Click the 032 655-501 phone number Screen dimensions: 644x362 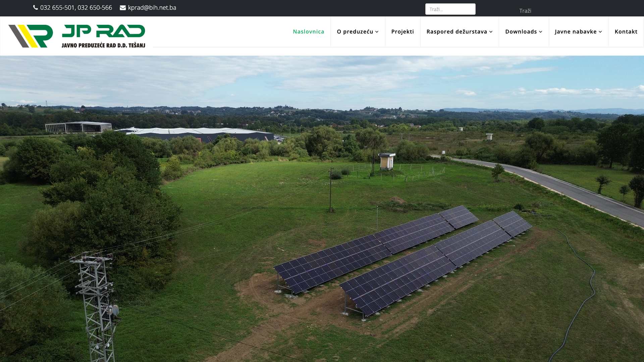coord(57,7)
